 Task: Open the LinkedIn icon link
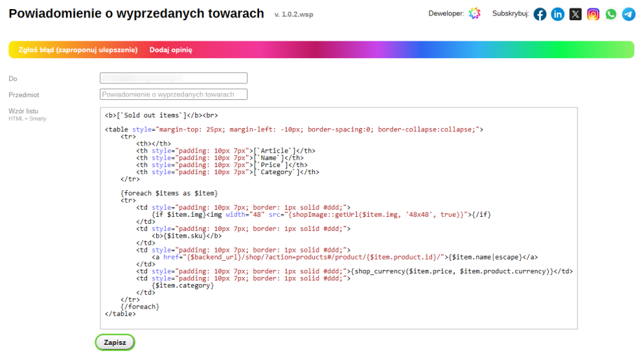click(558, 14)
